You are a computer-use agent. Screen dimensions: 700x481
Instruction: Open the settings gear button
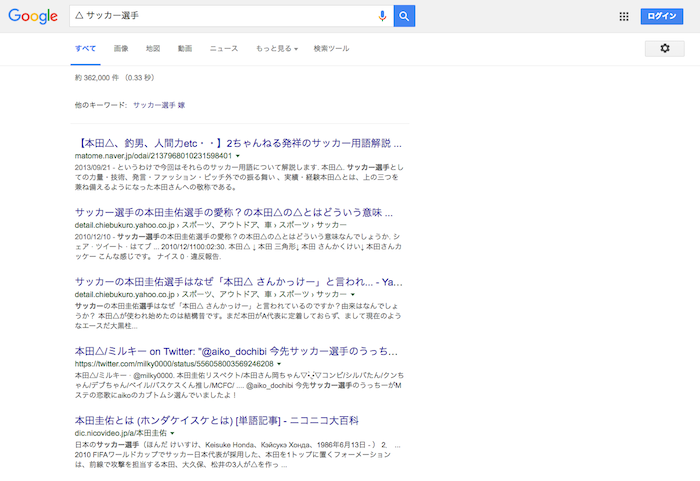click(665, 48)
